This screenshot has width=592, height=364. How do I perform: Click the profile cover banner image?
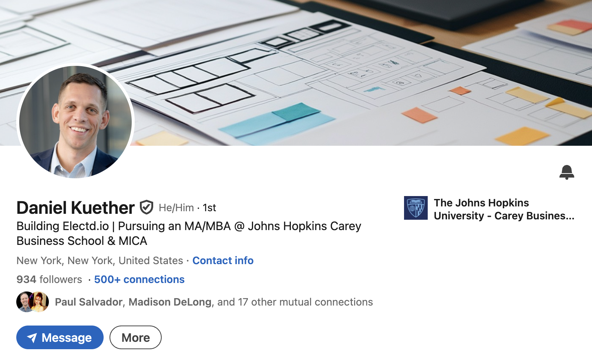coord(296,73)
